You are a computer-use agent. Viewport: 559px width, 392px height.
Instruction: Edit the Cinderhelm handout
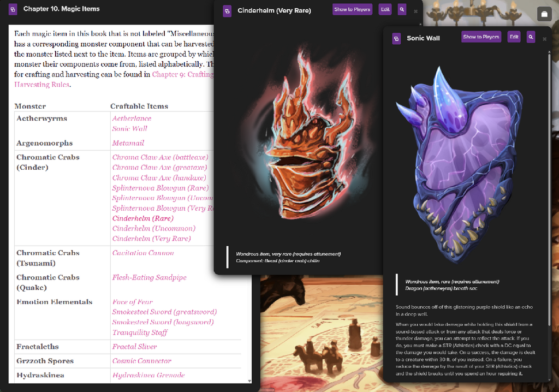coord(385,10)
